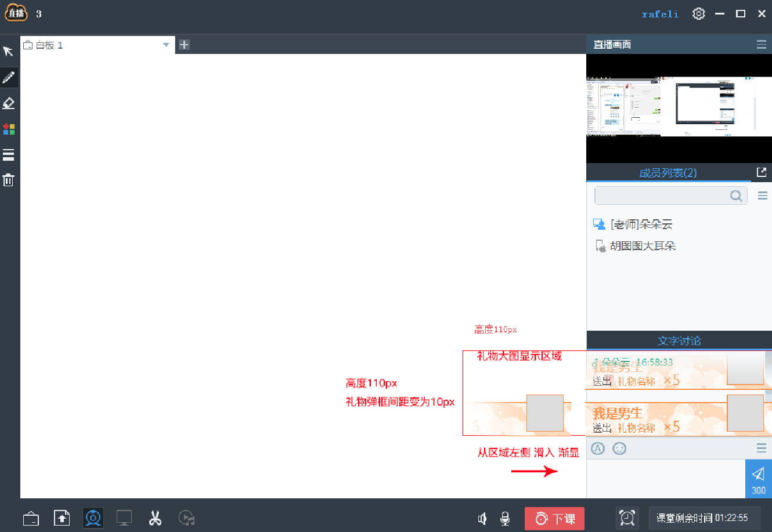Toggle the webcam camera button
Image resolution: width=772 pixels, height=532 pixels.
point(93,517)
